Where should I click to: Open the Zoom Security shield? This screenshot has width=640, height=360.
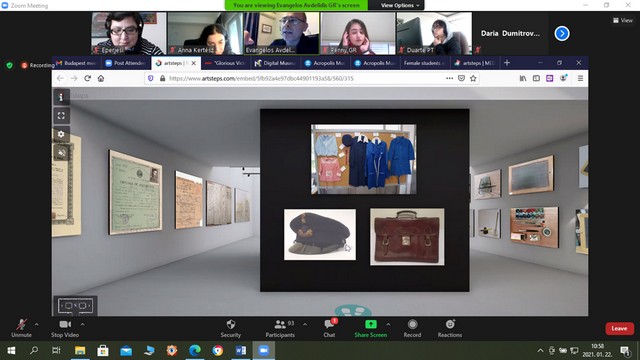[x=231, y=329]
